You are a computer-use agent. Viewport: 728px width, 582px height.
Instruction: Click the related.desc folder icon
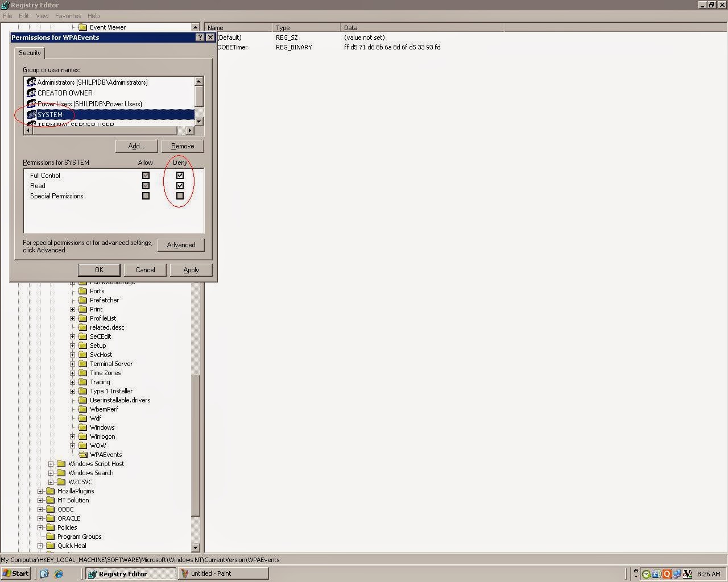[x=82, y=327]
